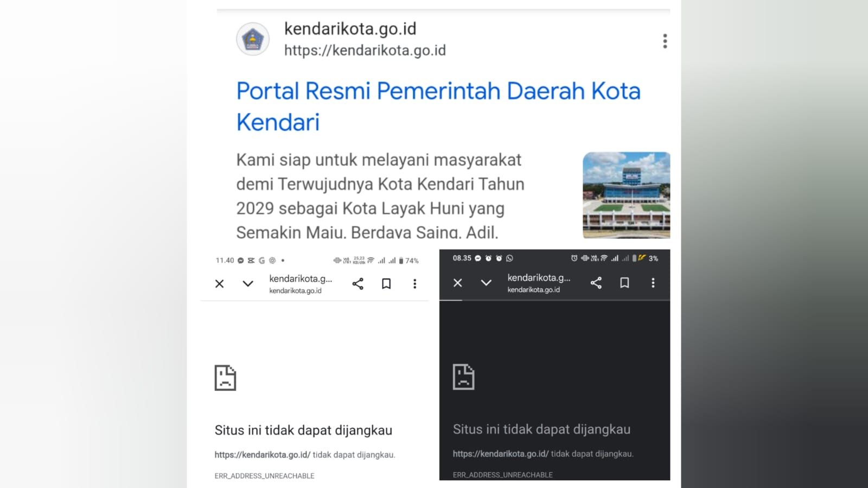This screenshot has height=488, width=868.
Task: Click the https://kendarikota.go.id/ link on white error page
Action: coord(263,455)
